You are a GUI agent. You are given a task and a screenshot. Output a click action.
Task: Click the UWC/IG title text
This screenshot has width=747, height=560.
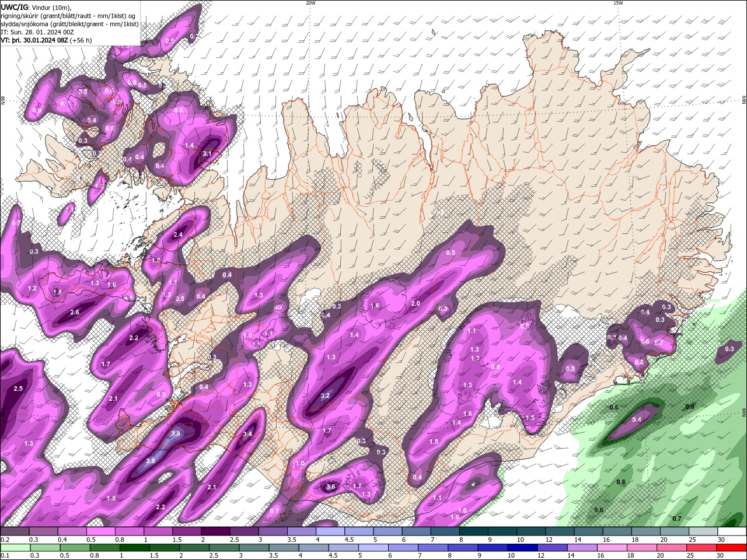coord(14,7)
